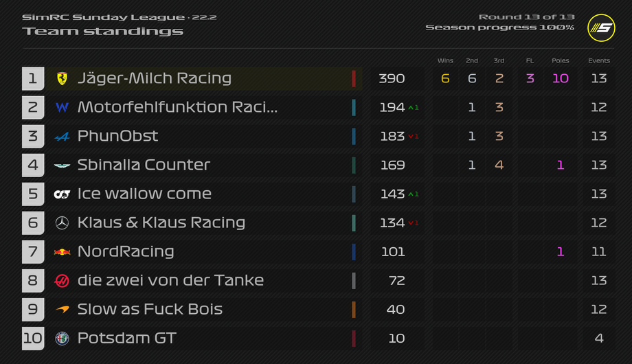Click the yellow SimRC league logo
This screenshot has height=364, width=632.
[601, 27]
